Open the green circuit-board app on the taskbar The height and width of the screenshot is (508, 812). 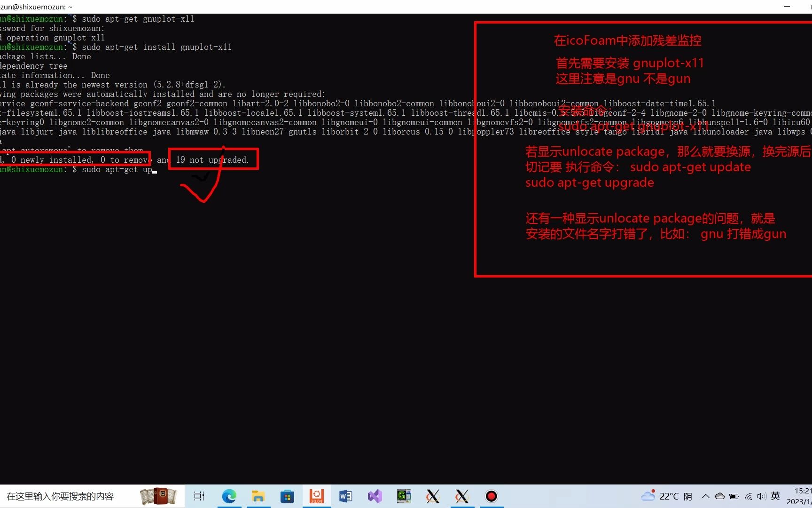[x=404, y=496]
